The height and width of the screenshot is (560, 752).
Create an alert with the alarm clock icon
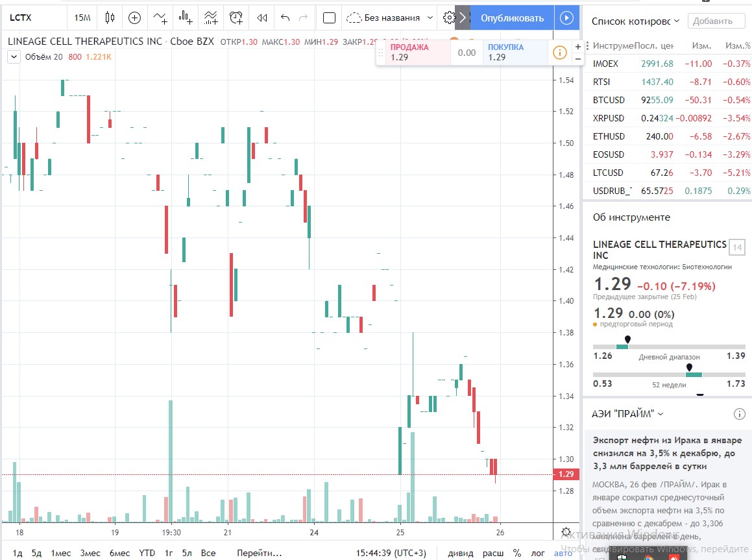(236, 18)
